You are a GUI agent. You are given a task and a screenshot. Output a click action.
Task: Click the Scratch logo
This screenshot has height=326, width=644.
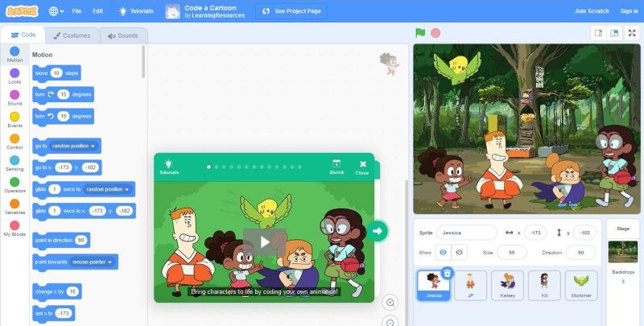(22, 11)
